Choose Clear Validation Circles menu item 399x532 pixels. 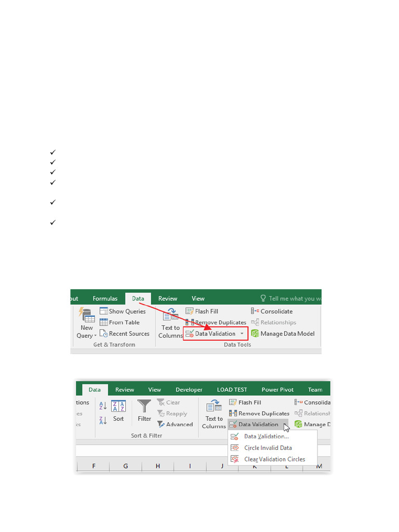[x=273, y=459]
